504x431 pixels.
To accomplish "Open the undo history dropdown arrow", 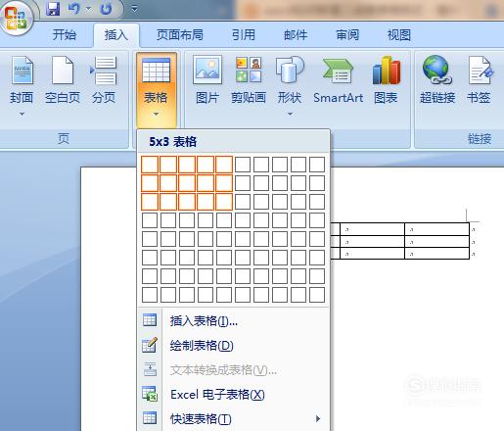I will (x=88, y=9).
